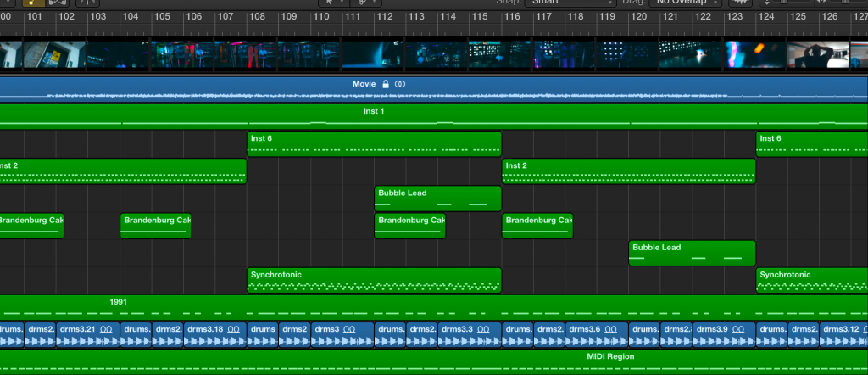868x375 pixels.
Task: Click bar 126 in the ruler
Action: pyautogui.click(x=830, y=17)
